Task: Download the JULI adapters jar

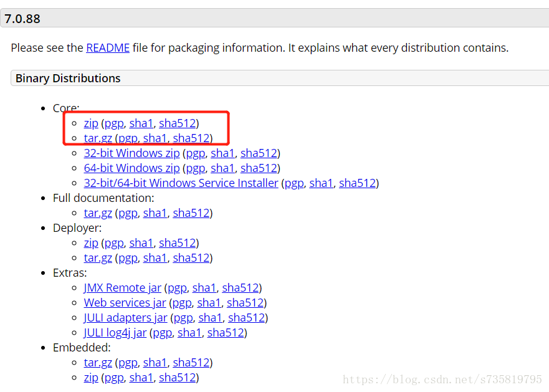Action: point(126,318)
